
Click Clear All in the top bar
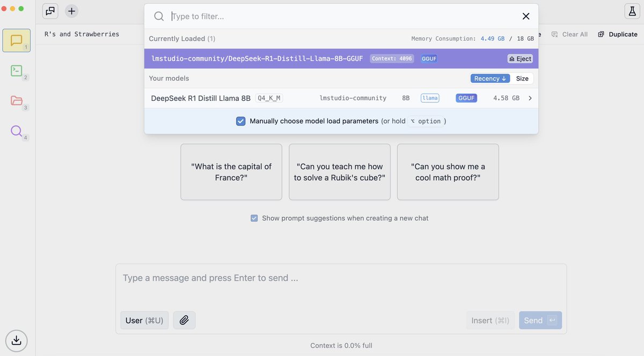(569, 34)
